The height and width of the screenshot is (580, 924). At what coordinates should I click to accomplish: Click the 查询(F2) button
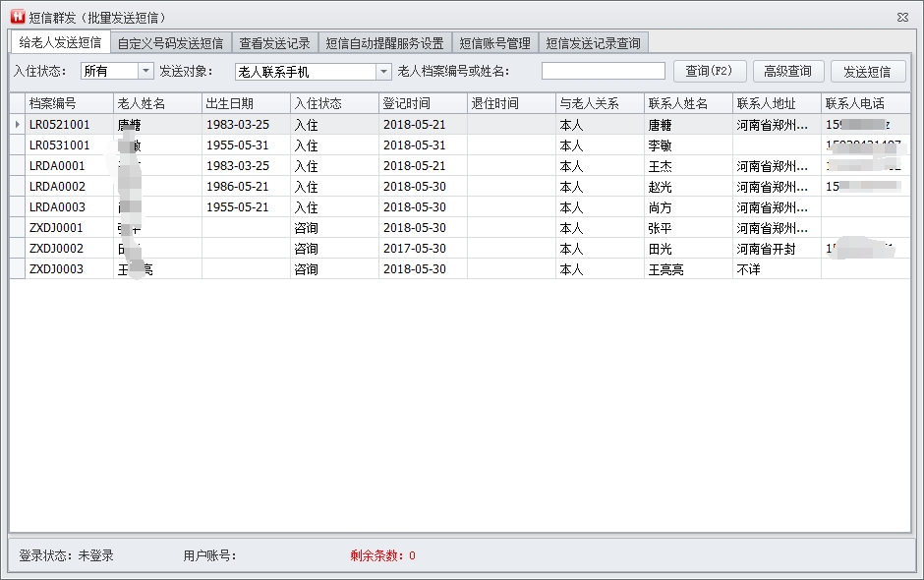pos(710,71)
